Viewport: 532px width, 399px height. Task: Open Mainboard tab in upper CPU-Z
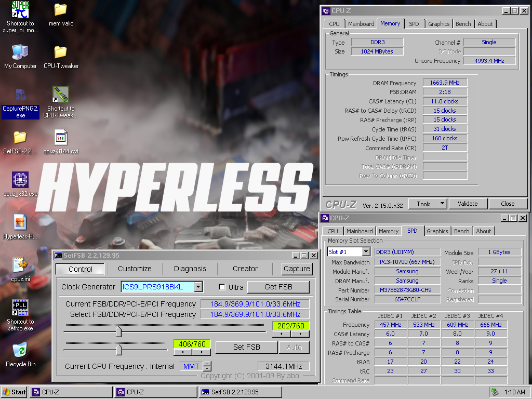361,24
